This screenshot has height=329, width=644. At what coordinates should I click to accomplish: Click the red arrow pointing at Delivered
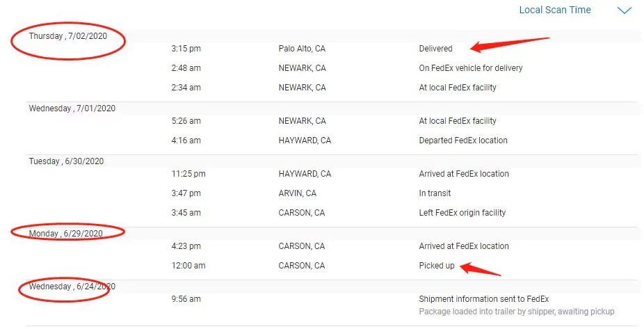point(509,45)
